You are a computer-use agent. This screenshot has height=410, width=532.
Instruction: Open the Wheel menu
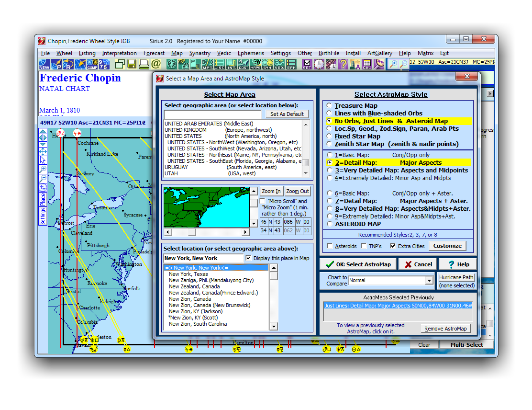pyautogui.click(x=64, y=53)
